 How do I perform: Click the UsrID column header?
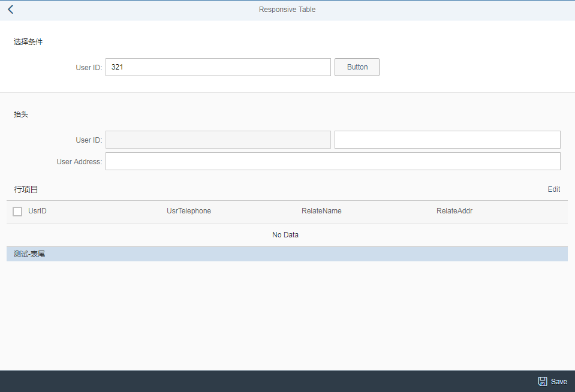click(37, 211)
